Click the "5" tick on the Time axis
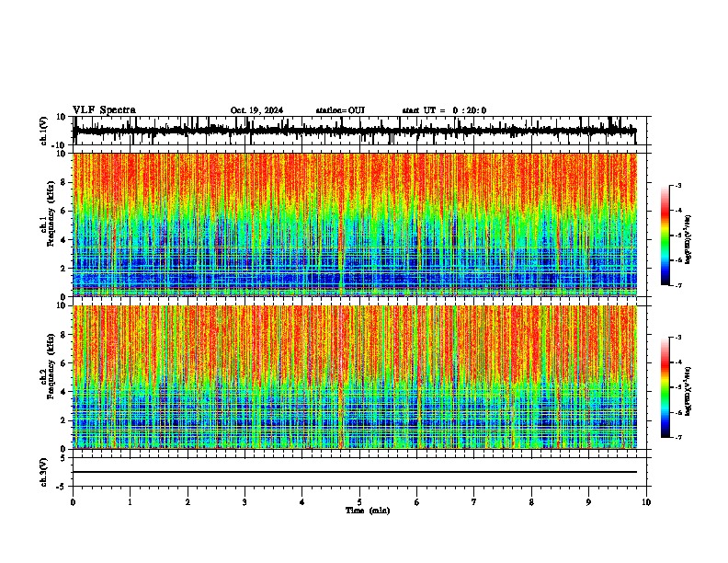Viewport: 728px width, 563px height. pyautogui.click(x=359, y=502)
